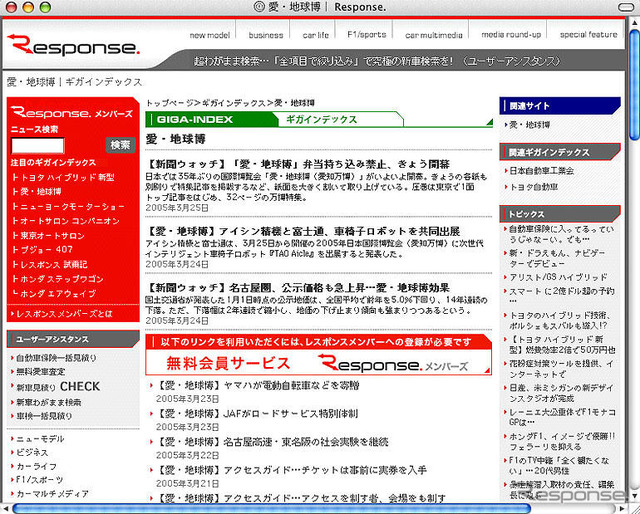Click the Response logo in header
The width and height of the screenshot is (640, 514).
click(73, 45)
